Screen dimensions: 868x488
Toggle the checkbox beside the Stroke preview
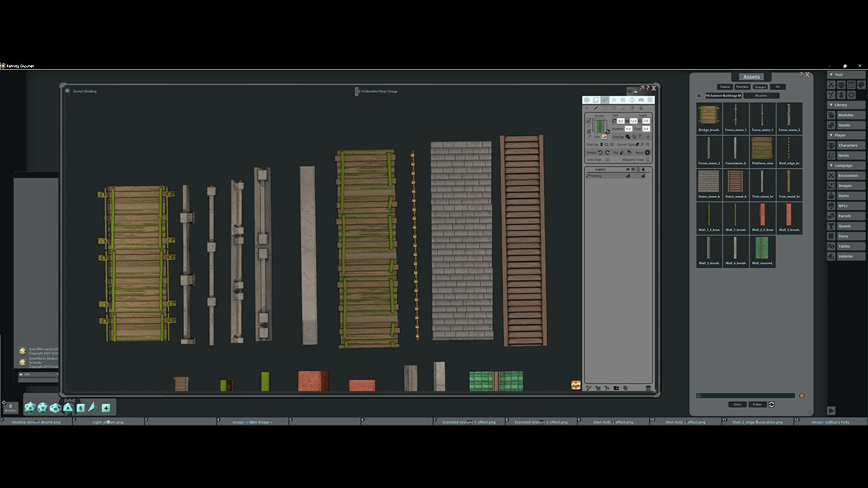click(588, 120)
